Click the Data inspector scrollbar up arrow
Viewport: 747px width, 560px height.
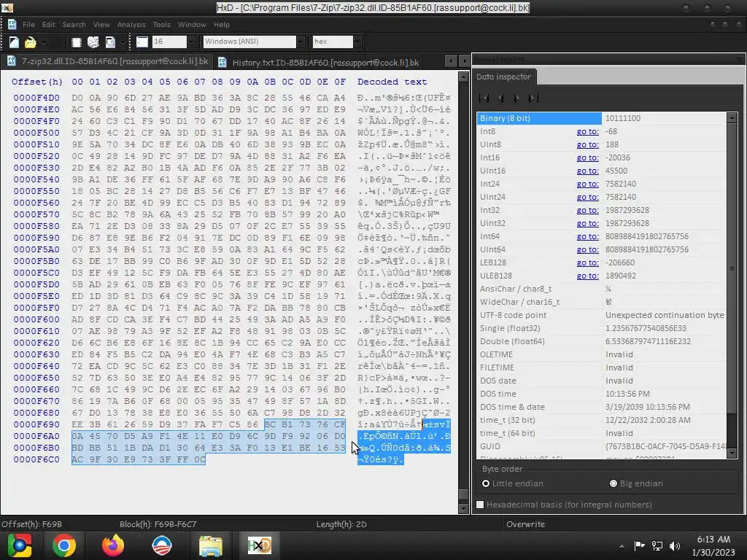[x=732, y=117]
